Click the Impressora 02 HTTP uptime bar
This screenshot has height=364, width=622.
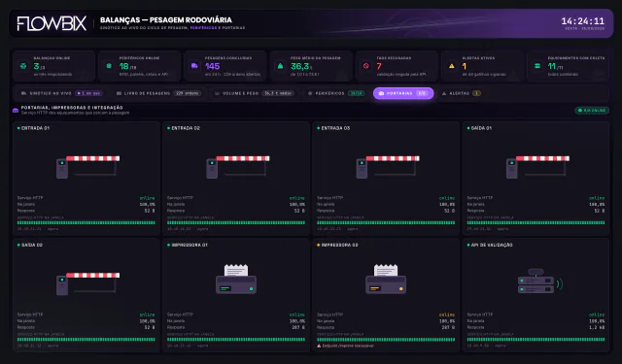(386, 340)
